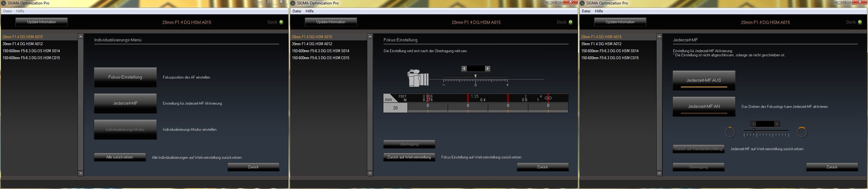Click scroll-down arrow in Jederzeit-MF window lens list
This screenshot has height=189, width=868.
click(x=659, y=173)
